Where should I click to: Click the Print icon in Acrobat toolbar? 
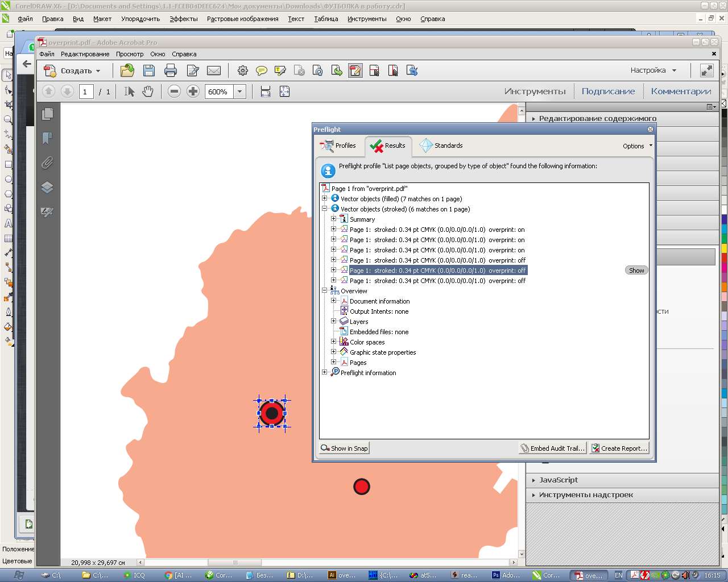click(x=171, y=70)
